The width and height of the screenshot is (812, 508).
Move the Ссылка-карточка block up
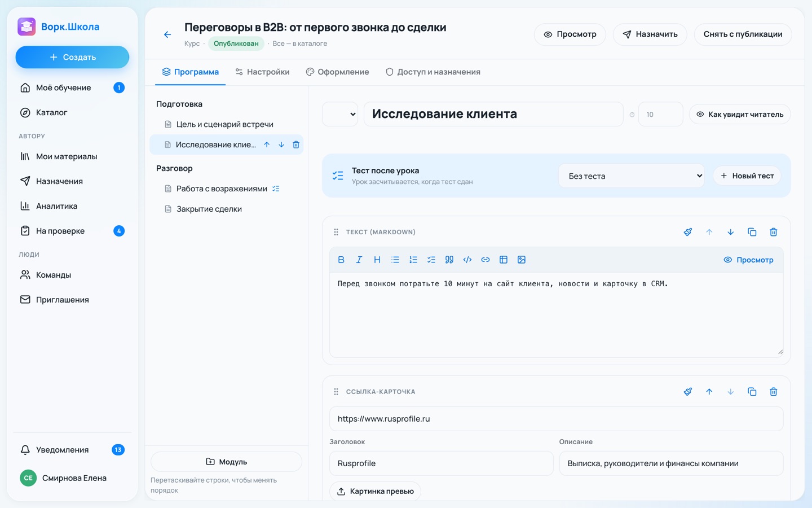[709, 392]
